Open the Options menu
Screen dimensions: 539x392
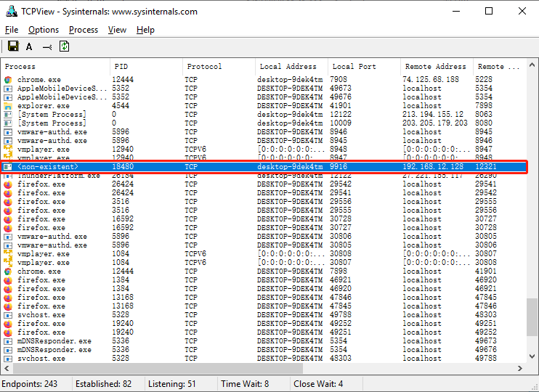click(x=44, y=30)
